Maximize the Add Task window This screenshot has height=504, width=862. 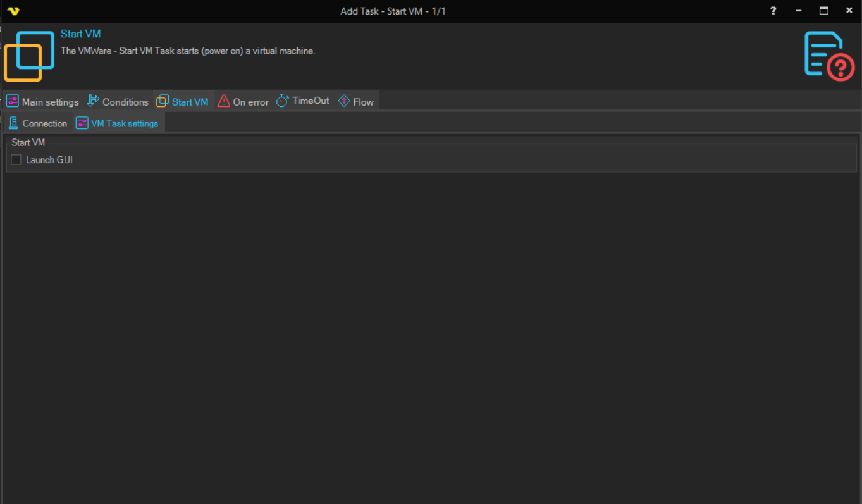[823, 11]
